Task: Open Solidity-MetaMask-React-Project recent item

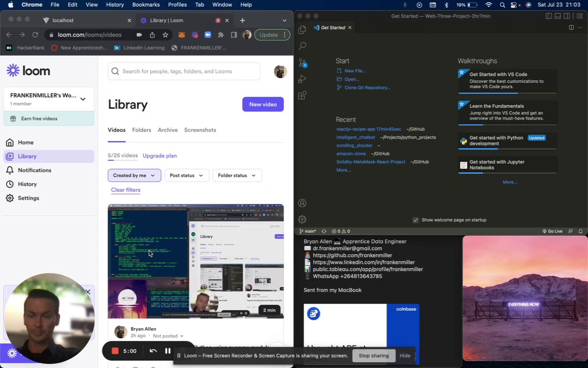Action: (x=371, y=162)
